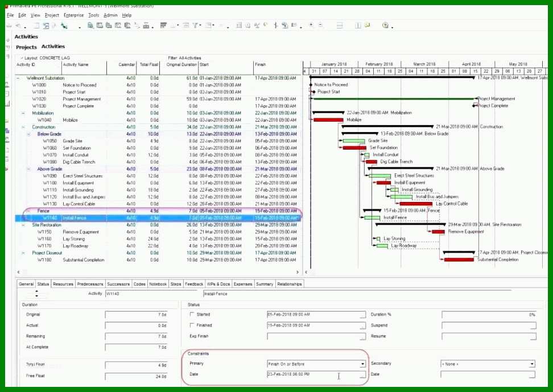Switch to the Projects tab
The width and height of the screenshot is (553, 392).
click(x=26, y=47)
